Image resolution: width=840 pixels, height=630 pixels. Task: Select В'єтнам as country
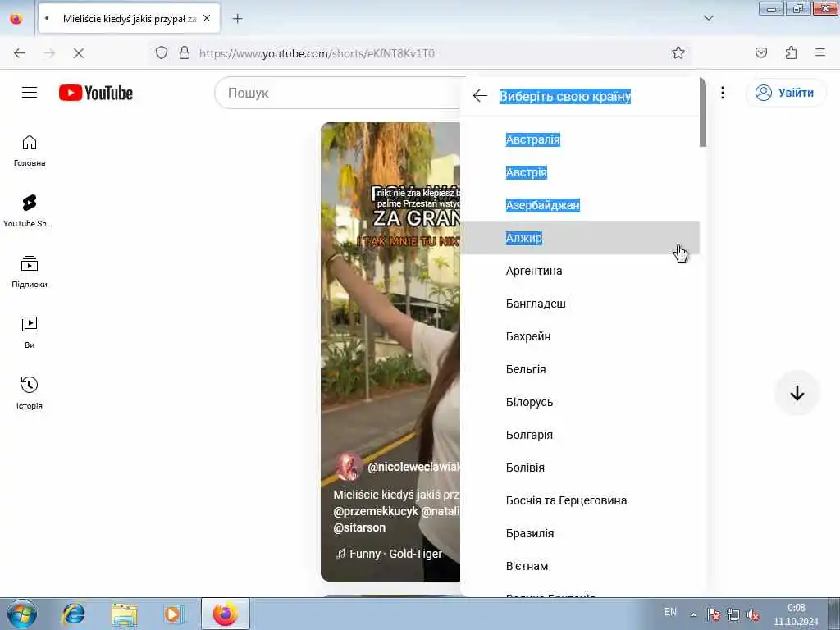(580, 566)
